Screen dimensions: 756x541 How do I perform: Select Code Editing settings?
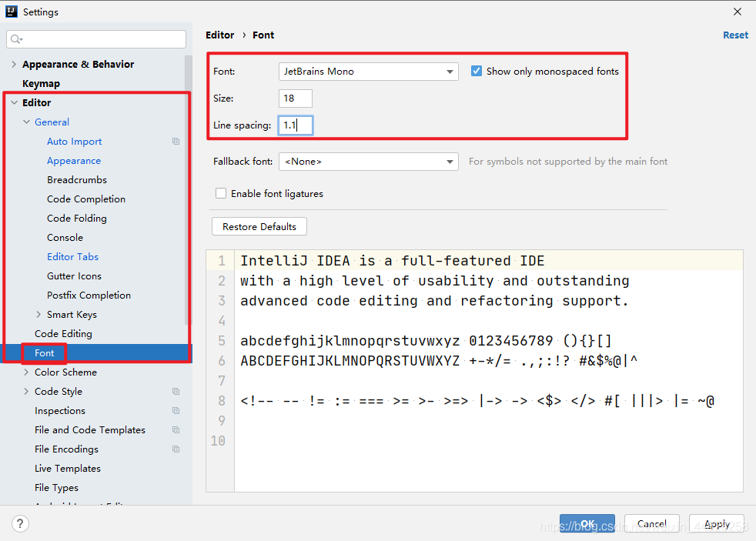(63, 333)
